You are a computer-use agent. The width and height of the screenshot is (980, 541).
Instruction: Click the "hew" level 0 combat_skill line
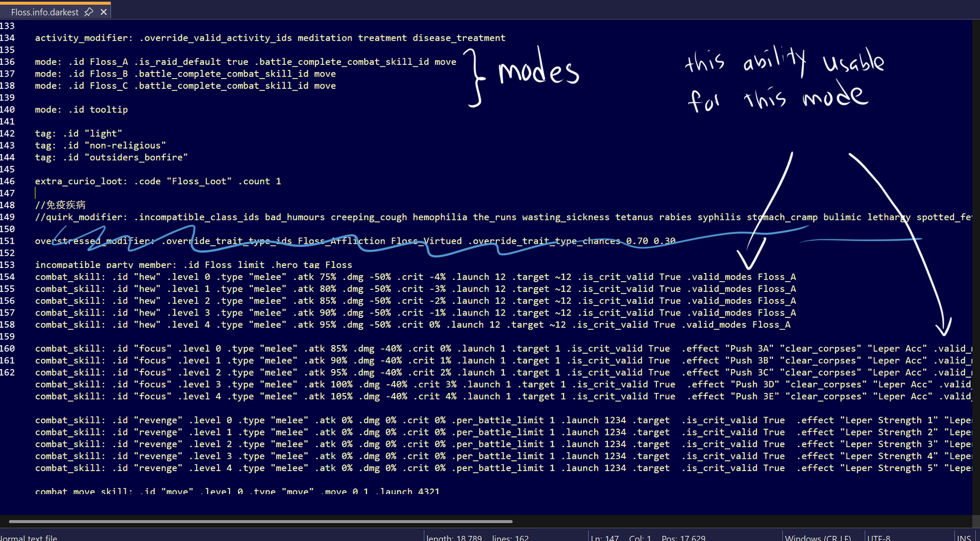click(415, 277)
